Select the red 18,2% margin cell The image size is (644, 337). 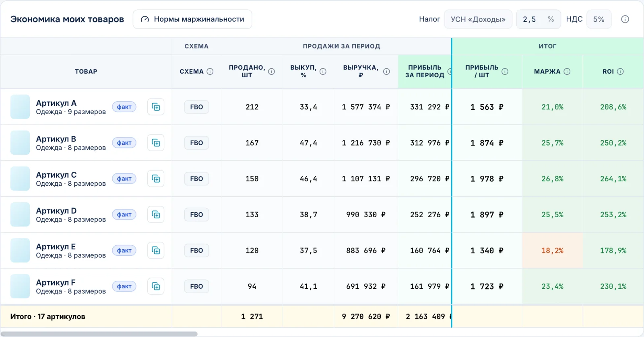pos(552,251)
